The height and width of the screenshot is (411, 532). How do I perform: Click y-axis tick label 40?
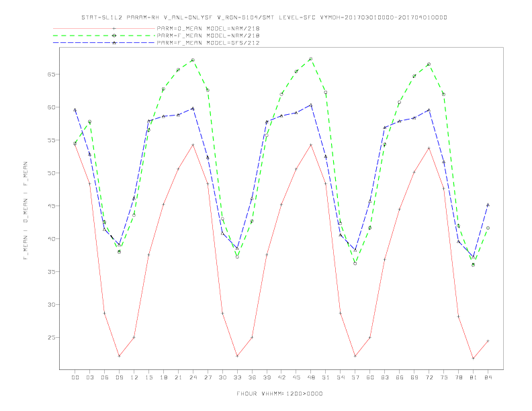point(52,238)
